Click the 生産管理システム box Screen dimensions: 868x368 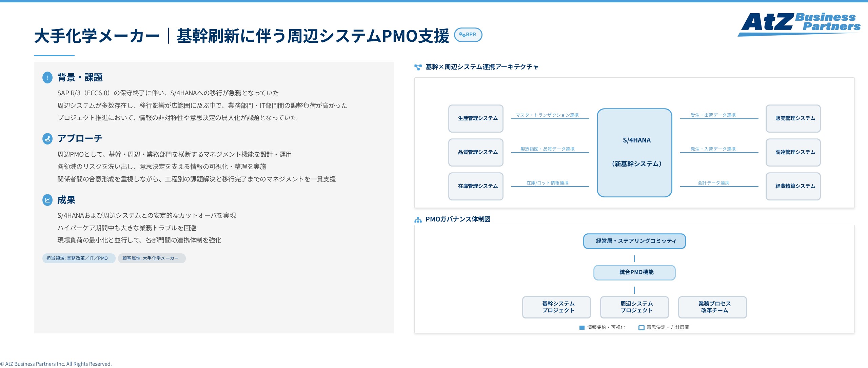pos(476,118)
